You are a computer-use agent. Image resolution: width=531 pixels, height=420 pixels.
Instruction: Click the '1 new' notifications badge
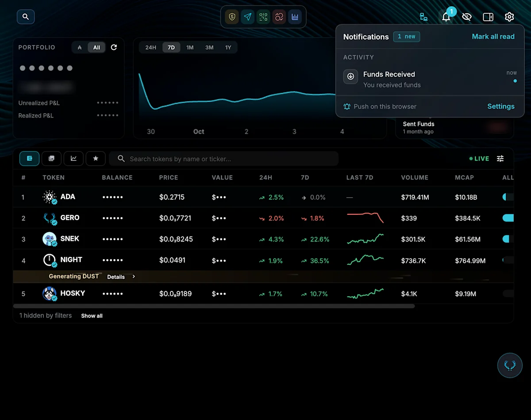pos(406,37)
